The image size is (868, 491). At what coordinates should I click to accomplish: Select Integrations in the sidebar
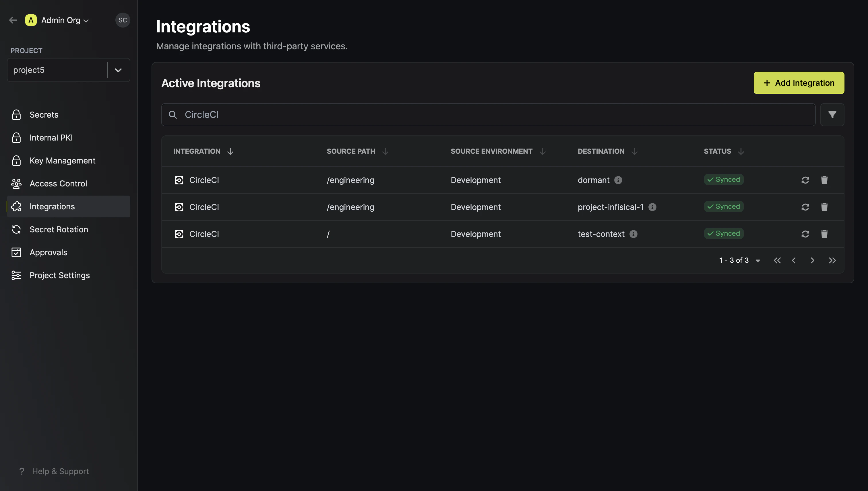pos(69,206)
